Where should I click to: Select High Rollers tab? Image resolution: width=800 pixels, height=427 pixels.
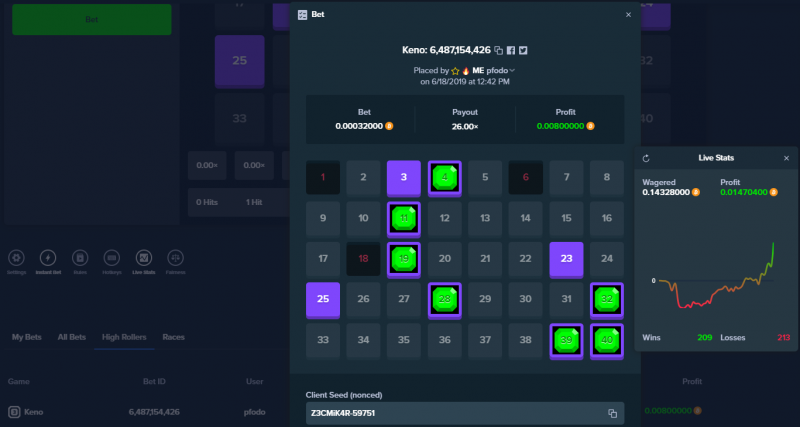124,337
